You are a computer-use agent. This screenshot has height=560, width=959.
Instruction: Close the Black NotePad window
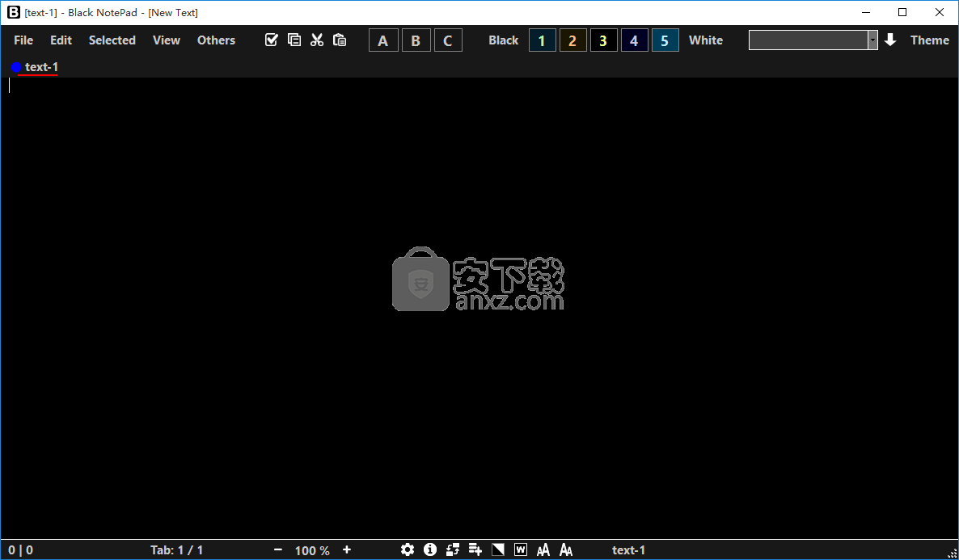pos(940,12)
